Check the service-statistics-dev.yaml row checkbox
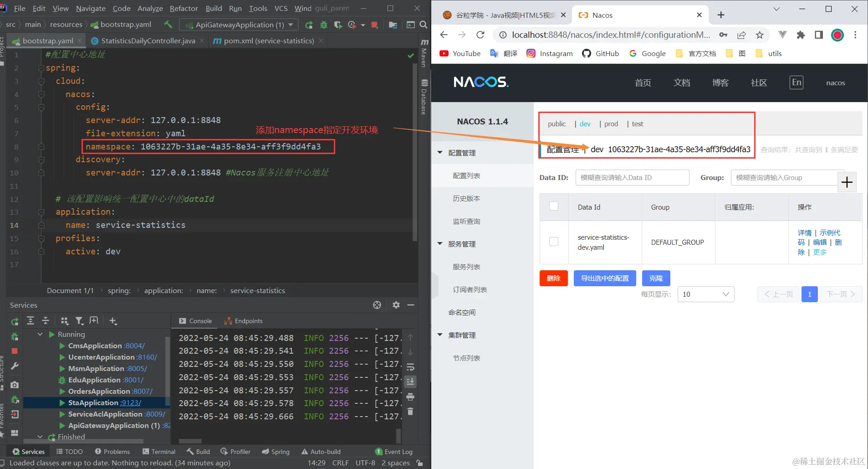Viewport: 868px width, 469px height. [554, 242]
